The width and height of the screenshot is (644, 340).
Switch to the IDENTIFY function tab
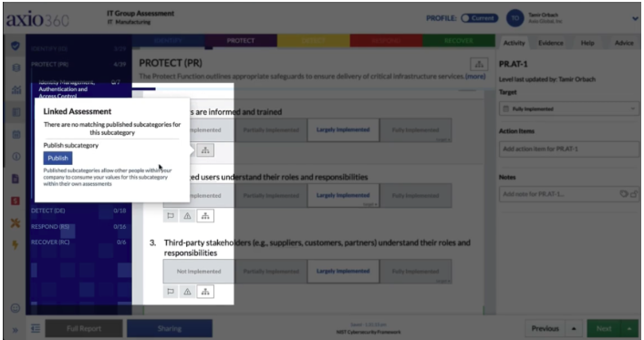click(x=169, y=41)
